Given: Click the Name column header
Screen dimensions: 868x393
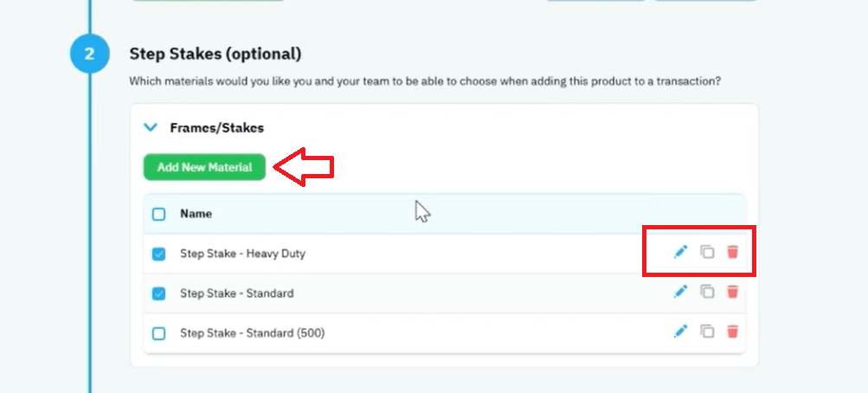Looking at the screenshot, I should pyautogui.click(x=196, y=214).
